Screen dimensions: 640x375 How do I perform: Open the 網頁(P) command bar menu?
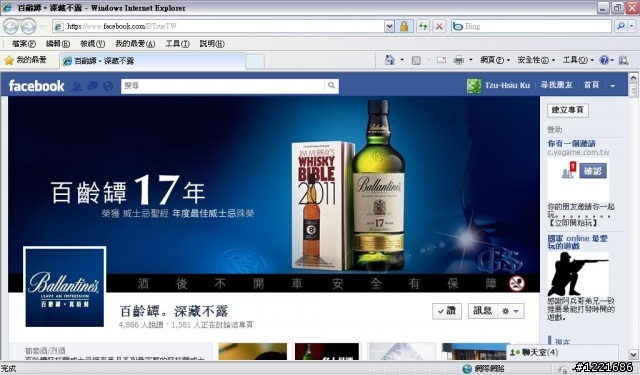(x=495, y=60)
